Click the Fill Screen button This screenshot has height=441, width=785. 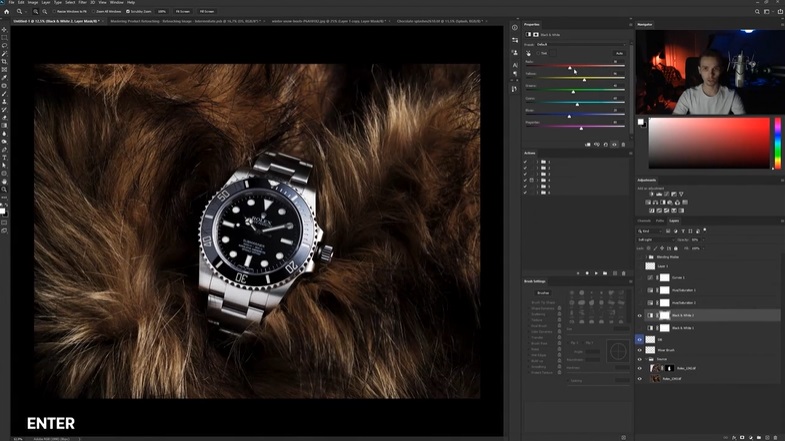point(206,12)
